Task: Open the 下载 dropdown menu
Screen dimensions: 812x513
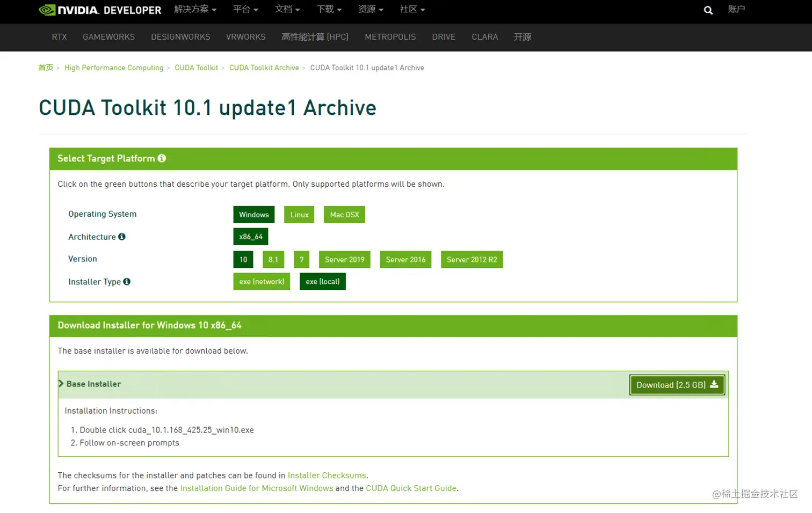Action: click(329, 10)
